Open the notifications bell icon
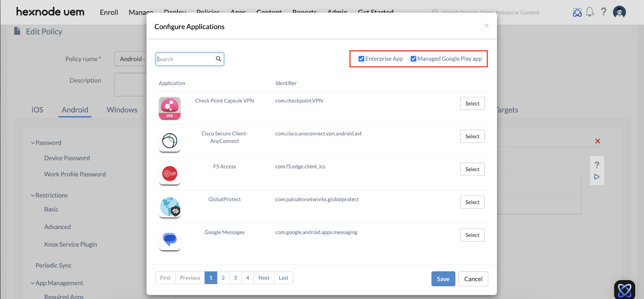This screenshot has height=299, width=644. (589, 12)
